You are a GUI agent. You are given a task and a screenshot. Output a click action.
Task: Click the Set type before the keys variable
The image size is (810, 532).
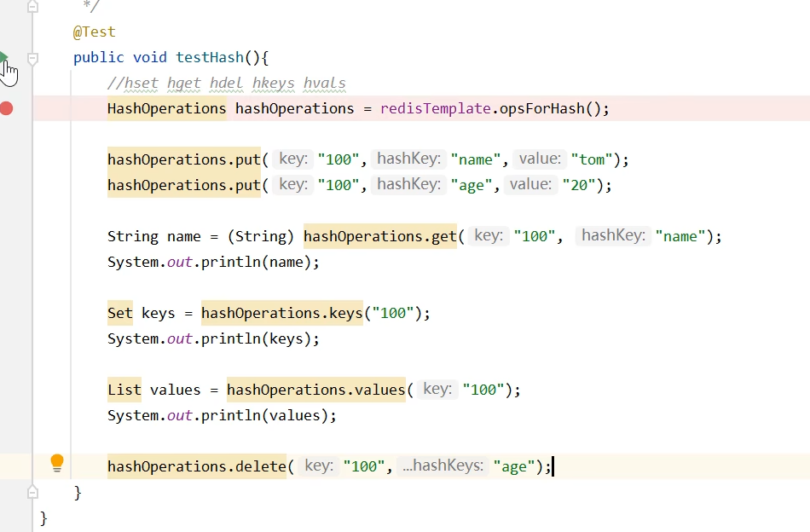[x=119, y=313]
